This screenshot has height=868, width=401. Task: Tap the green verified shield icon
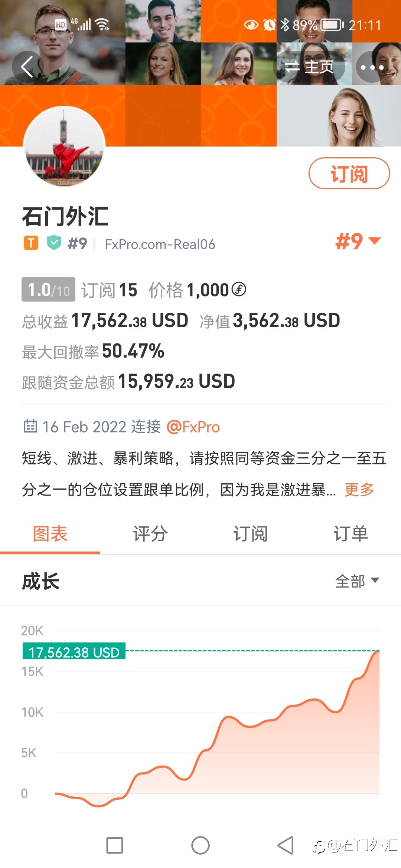(x=54, y=243)
